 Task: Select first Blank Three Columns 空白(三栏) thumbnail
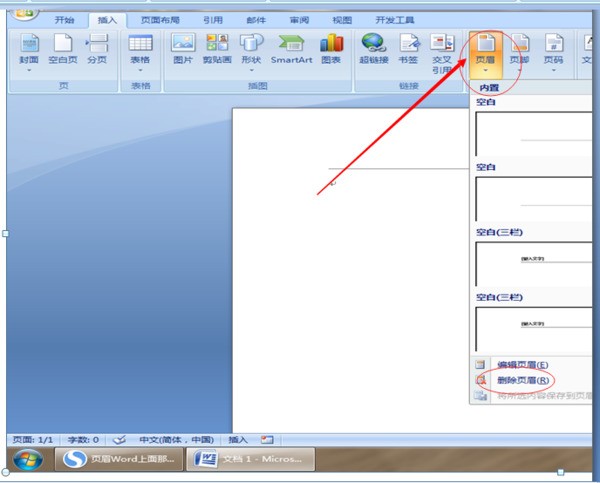[x=533, y=264]
